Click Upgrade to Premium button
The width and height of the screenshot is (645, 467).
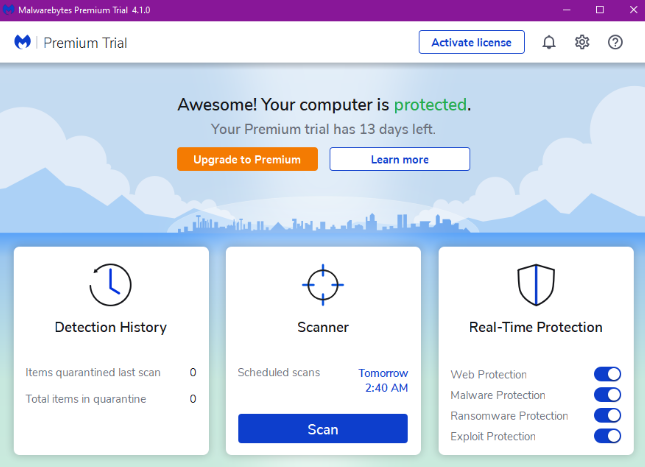click(247, 159)
